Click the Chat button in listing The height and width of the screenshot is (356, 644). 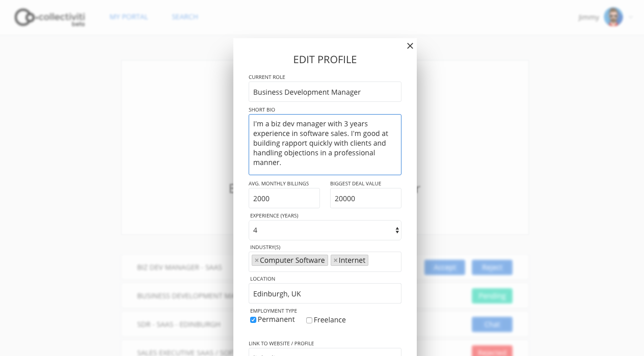tap(492, 324)
